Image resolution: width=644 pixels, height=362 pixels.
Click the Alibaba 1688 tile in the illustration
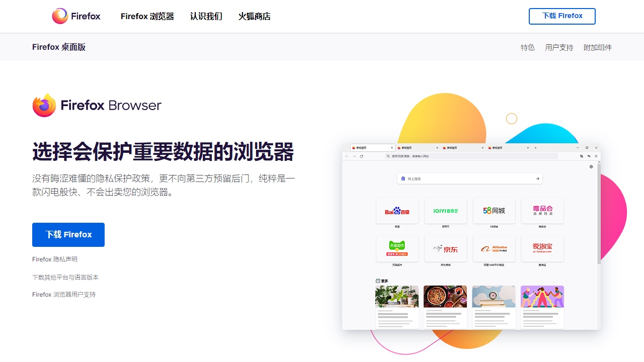pyautogui.click(x=494, y=249)
